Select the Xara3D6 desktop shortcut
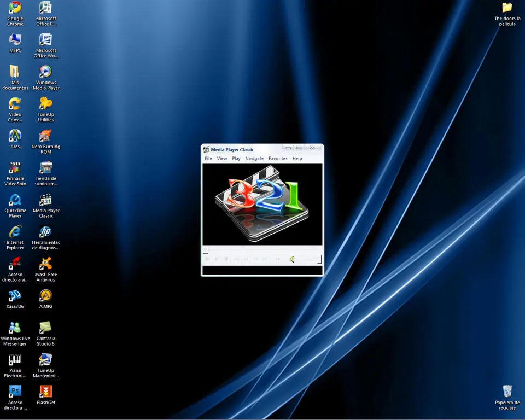The width and height of the screenshot is (525, 420). [x=15, y=299]
